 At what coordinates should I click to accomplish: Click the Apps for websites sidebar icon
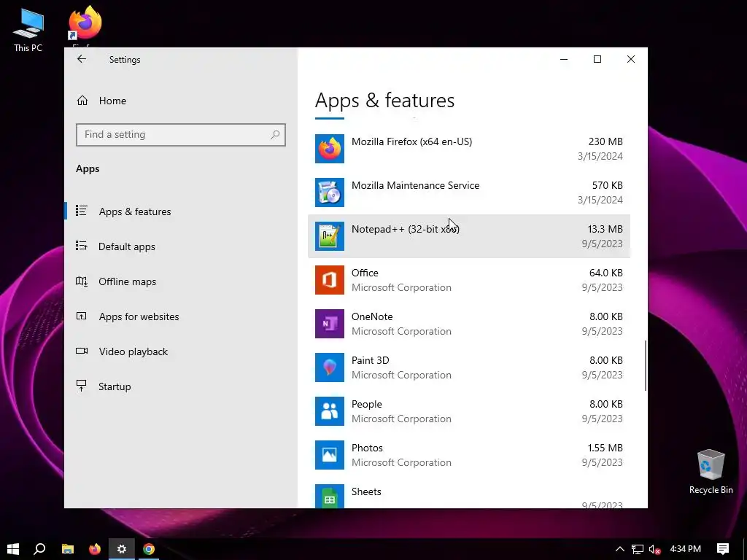82,316
